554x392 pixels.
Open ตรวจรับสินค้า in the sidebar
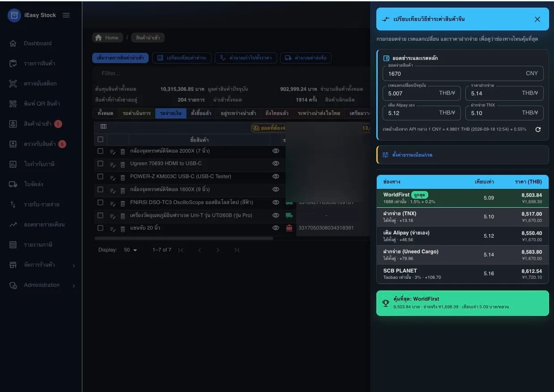point(39,144)
